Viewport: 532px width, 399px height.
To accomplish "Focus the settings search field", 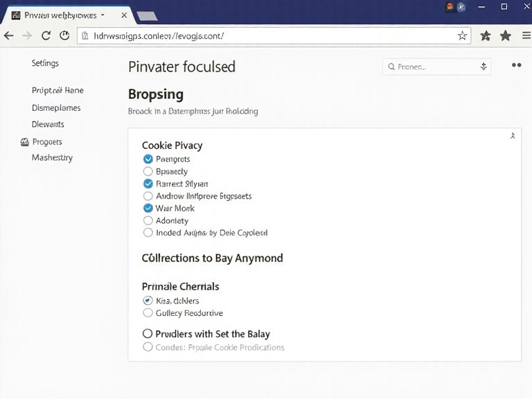I will (x=436, y=66).
